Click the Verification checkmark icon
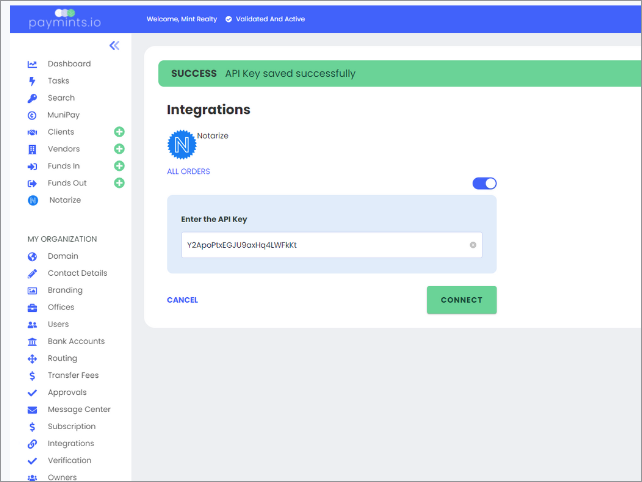The width and height of the screenshot is (642, 482). (32, 461)
